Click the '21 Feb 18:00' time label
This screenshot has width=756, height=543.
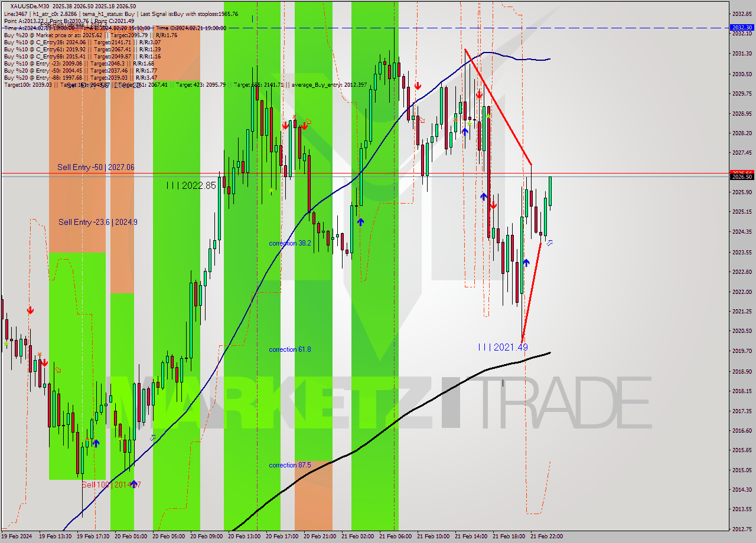point(509,537)
